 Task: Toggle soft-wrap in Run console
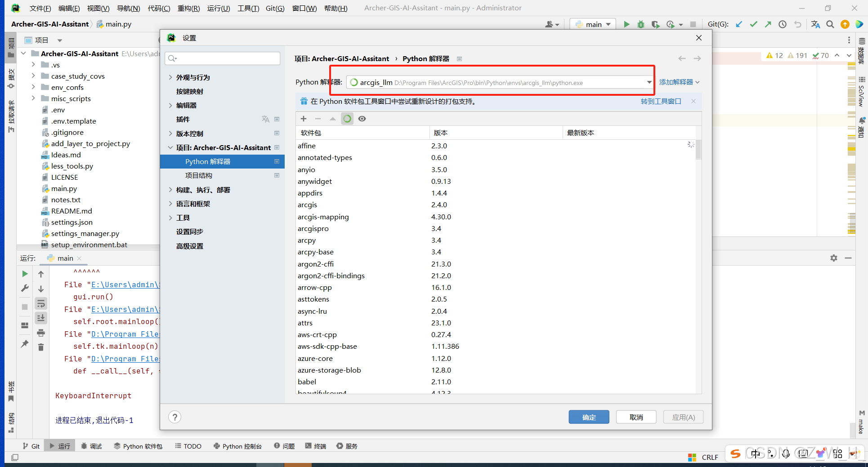[41, 303]
